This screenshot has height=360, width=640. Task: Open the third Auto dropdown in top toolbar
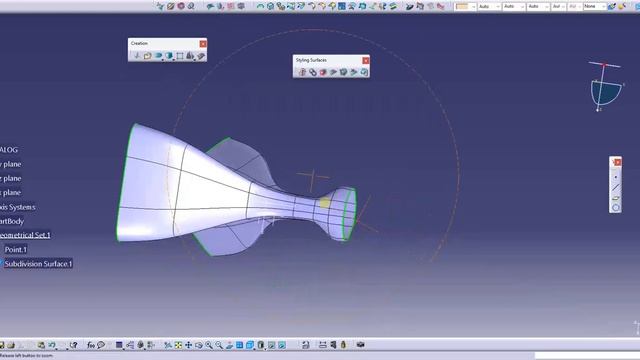(539, 6)
